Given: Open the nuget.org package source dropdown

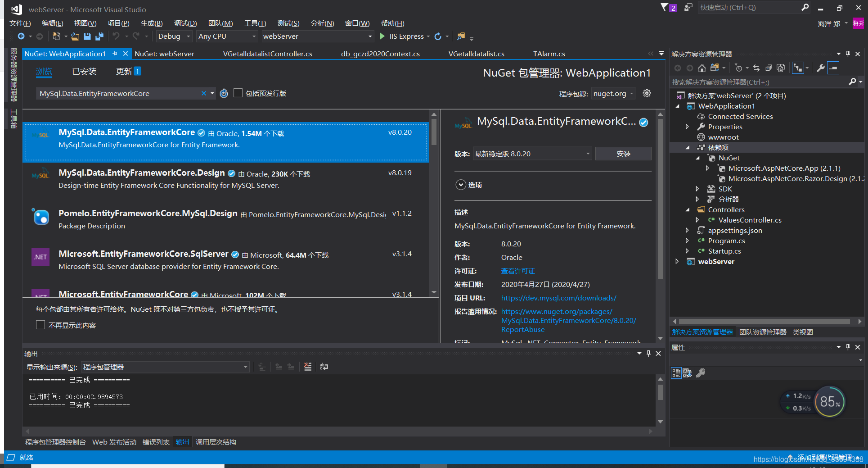Looking at the screenshot, I should pyautogui.click(x=613, y=94).
